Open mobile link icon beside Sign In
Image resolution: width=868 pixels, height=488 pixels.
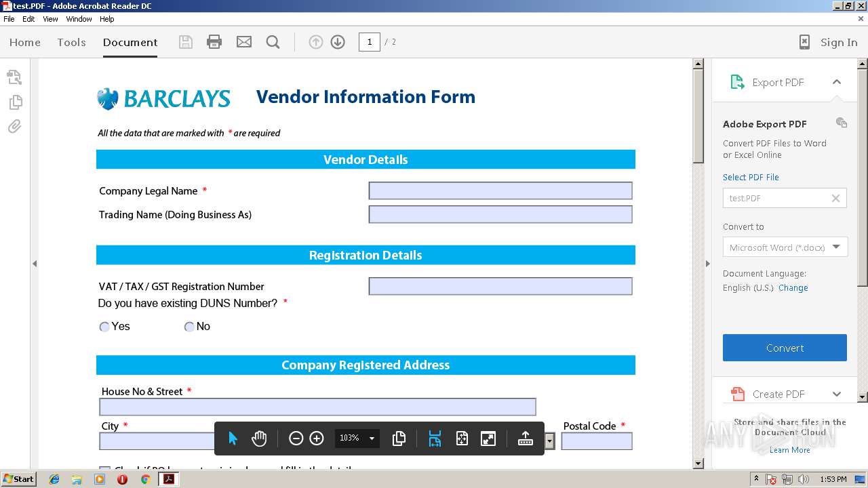[x=804, y=42]
